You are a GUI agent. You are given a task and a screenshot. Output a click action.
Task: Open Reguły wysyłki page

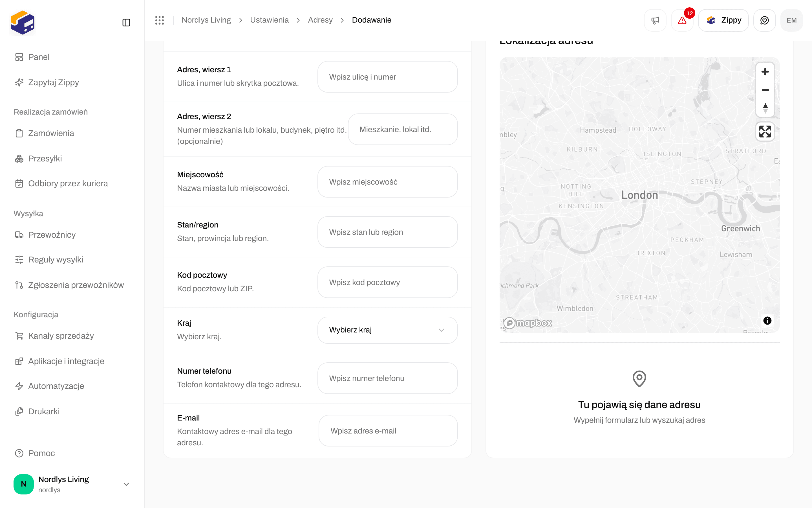(x=72, y=260)
